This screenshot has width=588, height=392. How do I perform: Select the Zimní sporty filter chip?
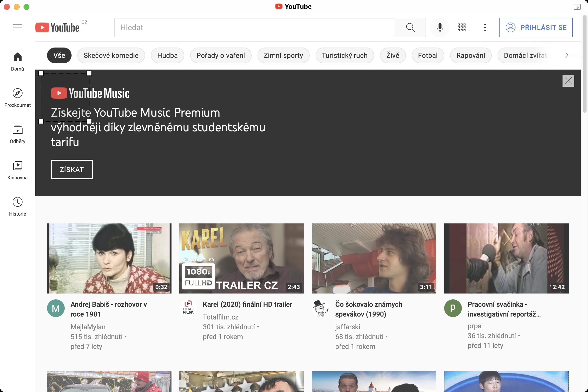point(283,55)
